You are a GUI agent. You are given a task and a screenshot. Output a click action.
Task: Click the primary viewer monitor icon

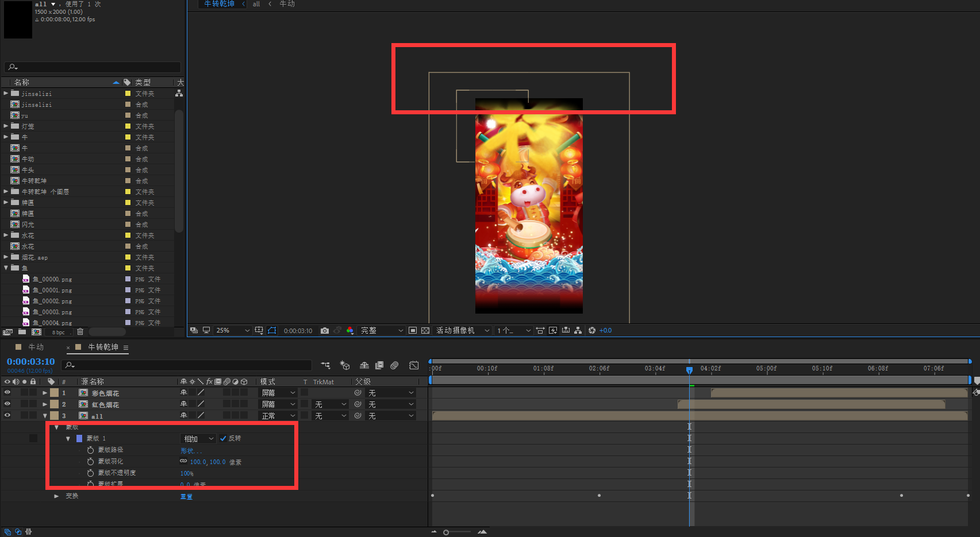click(x=206, y=330)
